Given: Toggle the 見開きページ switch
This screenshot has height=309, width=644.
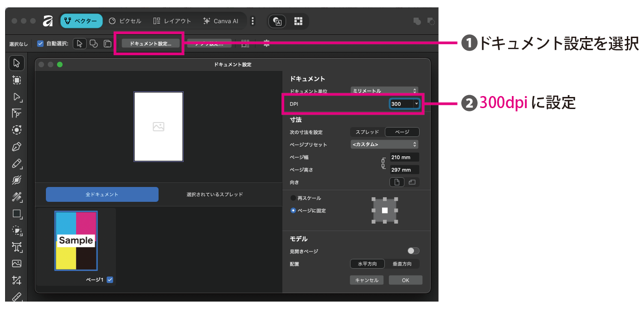Looking at the screenshot, I should (413, 251).
